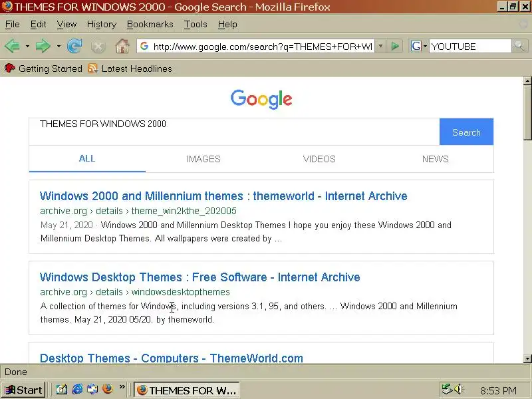The image size is (532, 399).
Task: Click THEMES FOR W... taskbar button
Action: (x=187, y=390)
